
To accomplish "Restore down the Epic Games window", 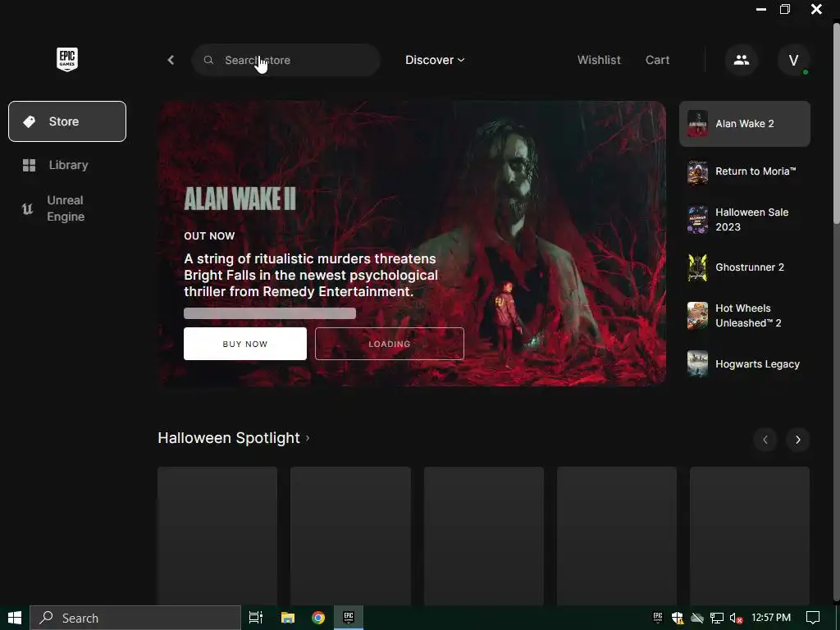I will 785,9.
